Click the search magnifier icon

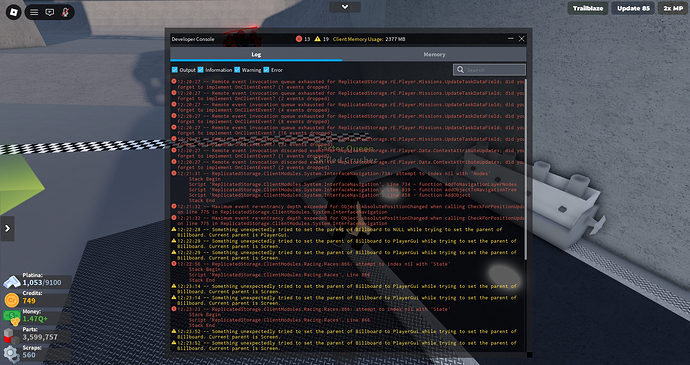point(460,70)
